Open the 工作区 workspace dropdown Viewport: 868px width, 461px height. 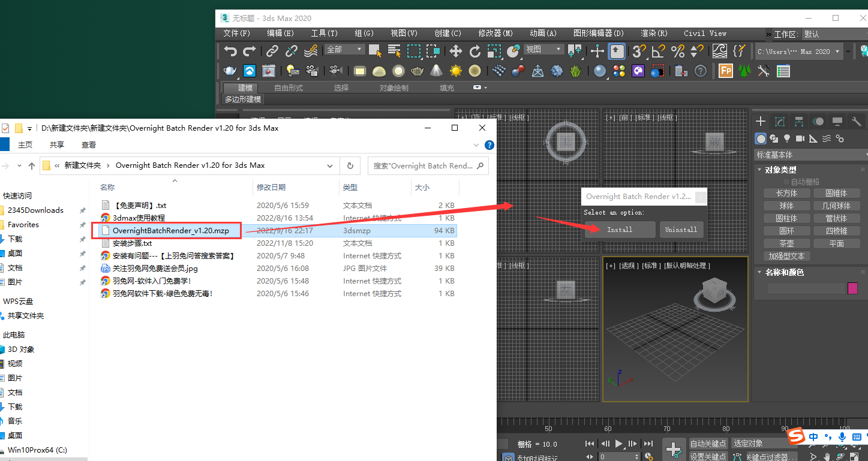tap(834, 34)
